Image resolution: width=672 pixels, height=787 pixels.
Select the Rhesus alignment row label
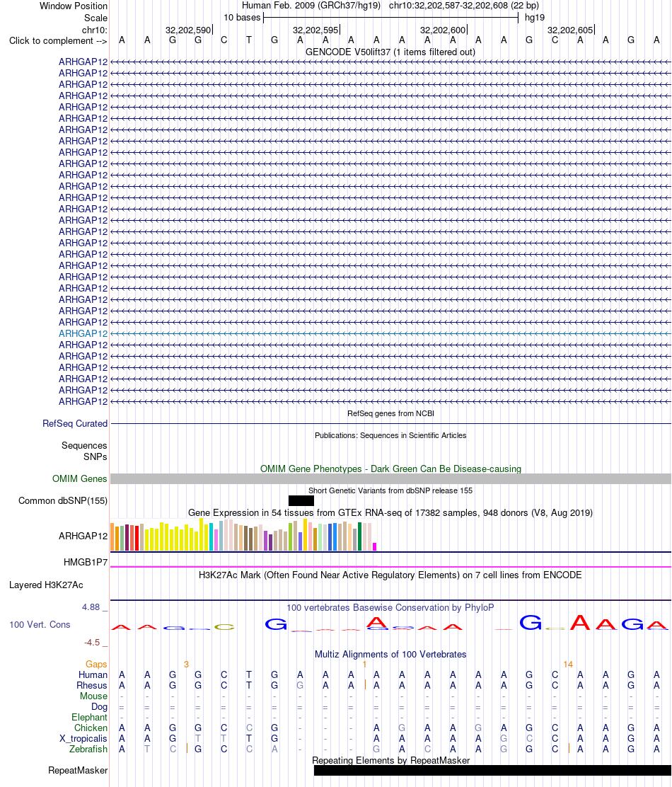(x=92, y=686)
